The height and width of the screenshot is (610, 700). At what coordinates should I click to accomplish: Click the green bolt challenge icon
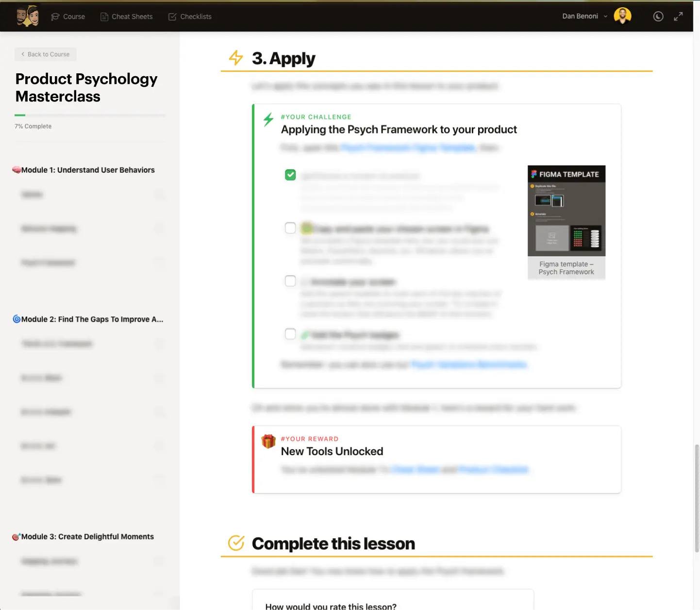point(268,119)
